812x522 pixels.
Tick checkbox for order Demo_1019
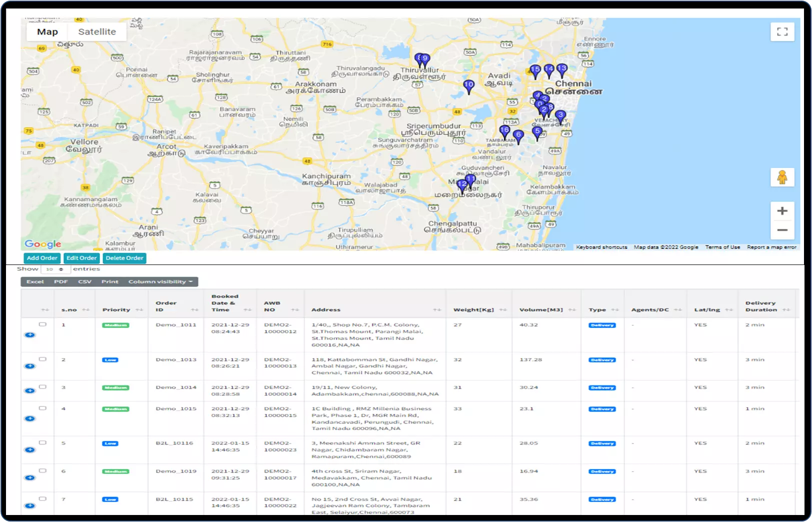[43, 471]
